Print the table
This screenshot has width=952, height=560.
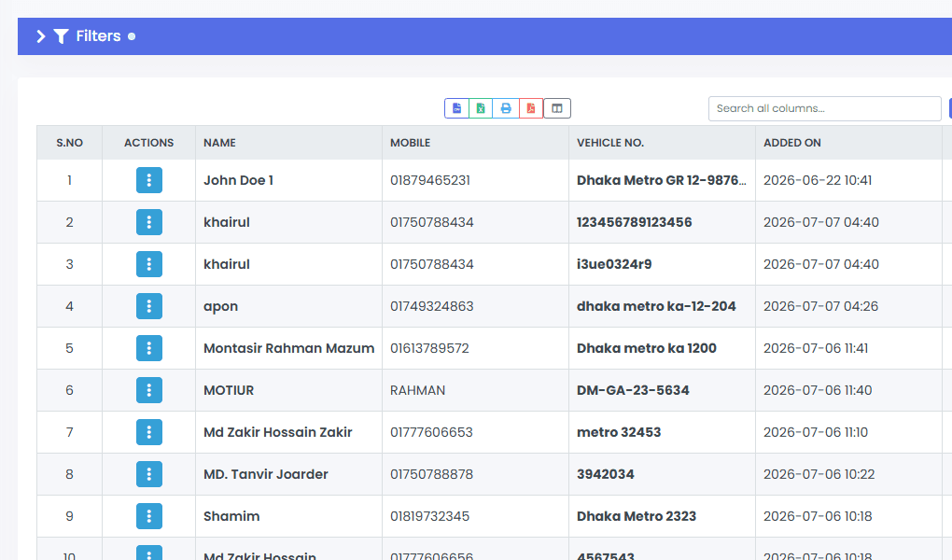coord(506,108)
